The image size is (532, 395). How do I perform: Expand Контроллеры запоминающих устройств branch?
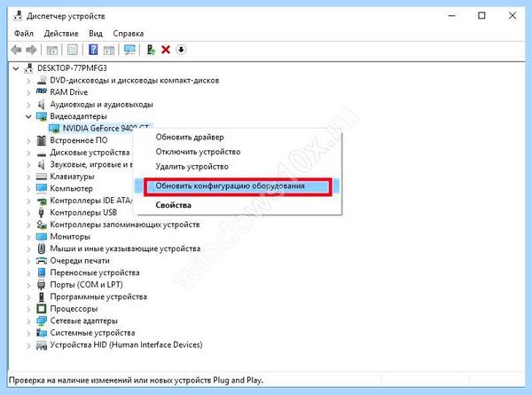pos(28,225)
